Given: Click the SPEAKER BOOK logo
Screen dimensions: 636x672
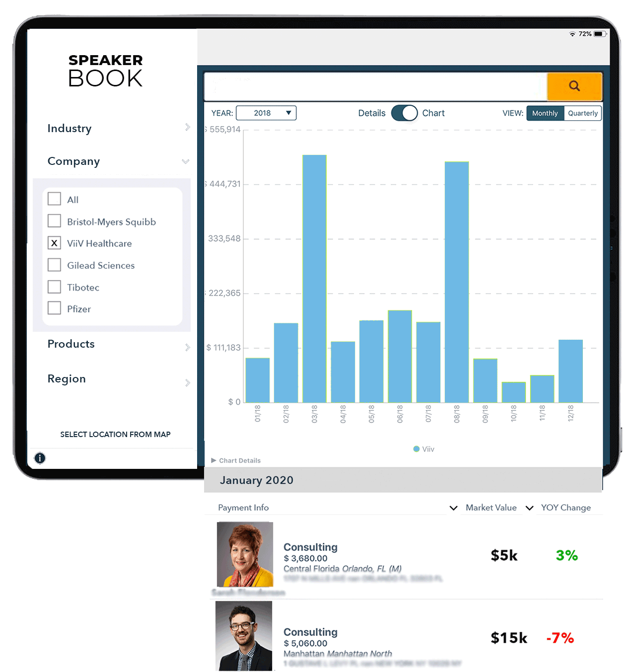Looking at the screenshot, I should [106, 71].
